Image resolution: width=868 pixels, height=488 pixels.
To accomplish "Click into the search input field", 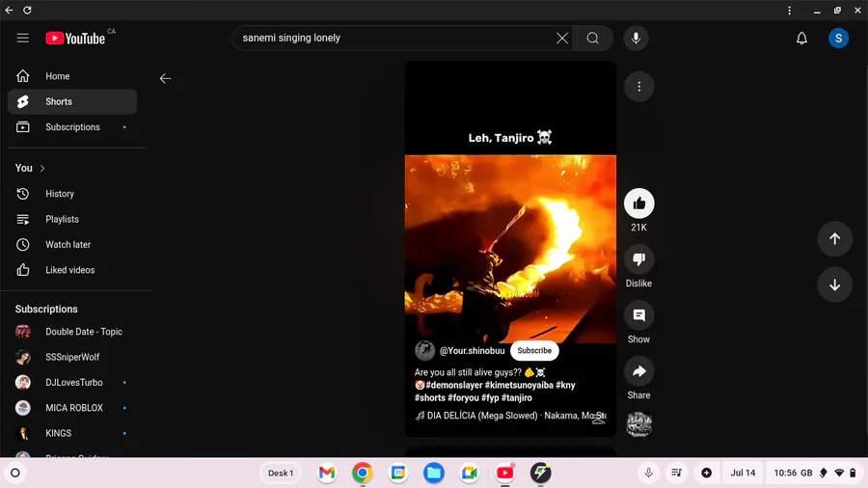I will [395, 39].
